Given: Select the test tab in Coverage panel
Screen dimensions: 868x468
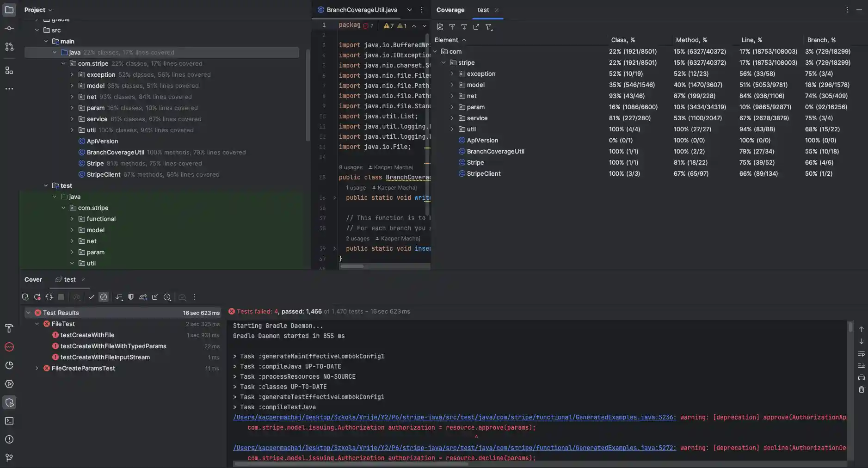Looking at the screenshot, I should [x=483, y=10].
